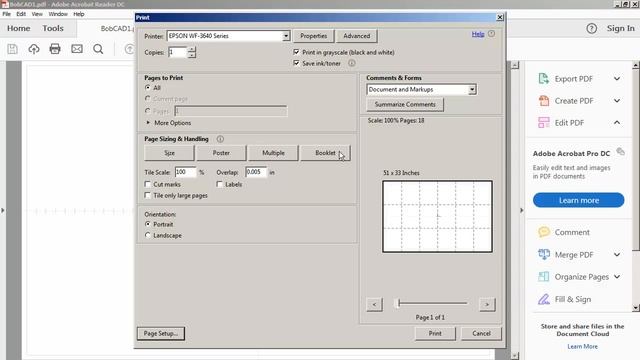
Task: Collapse the Edit PDF chevron
Action: pos(617,122)
